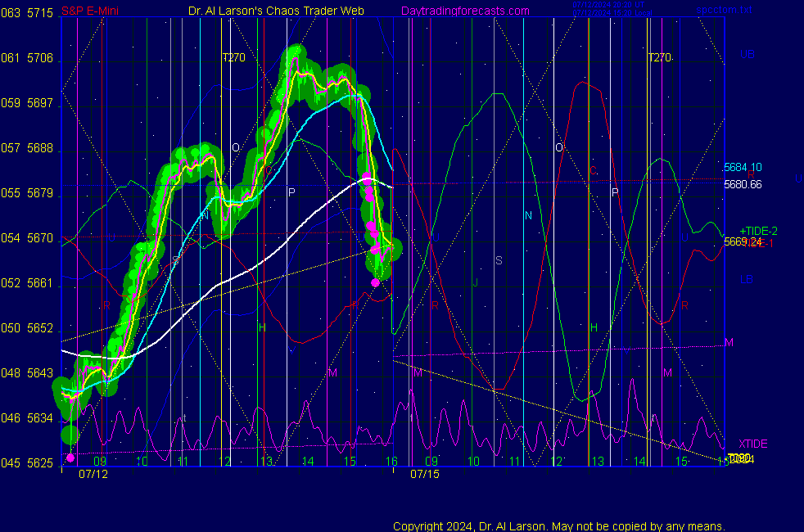
Task: Click the '055 5679' price axis label
Action: click(x=27, y=193)
